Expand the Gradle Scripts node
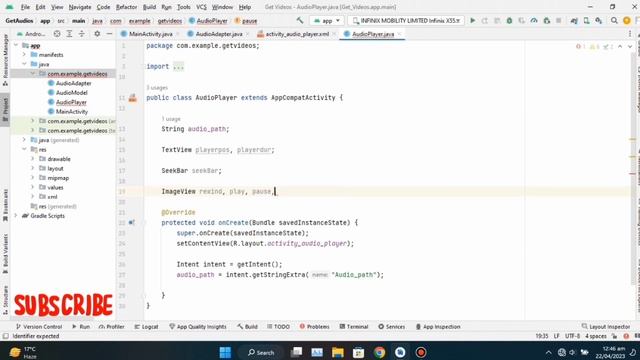 coord(16,216)
